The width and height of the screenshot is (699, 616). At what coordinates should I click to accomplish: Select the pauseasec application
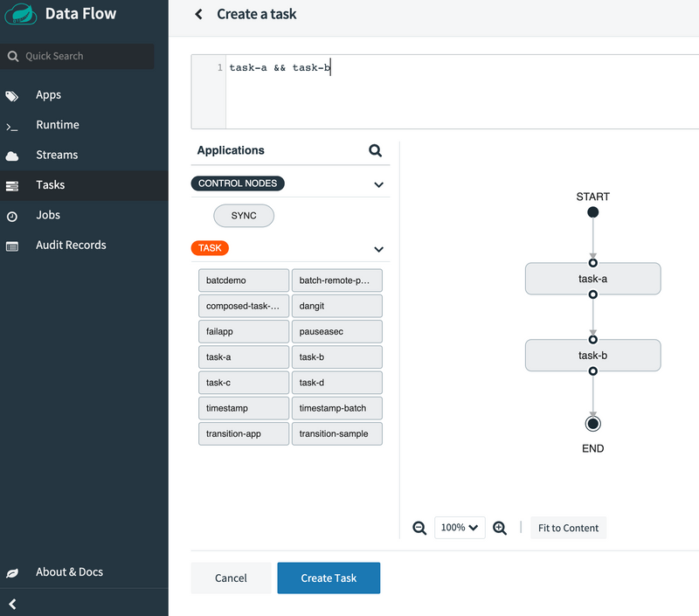coord(337,332)
